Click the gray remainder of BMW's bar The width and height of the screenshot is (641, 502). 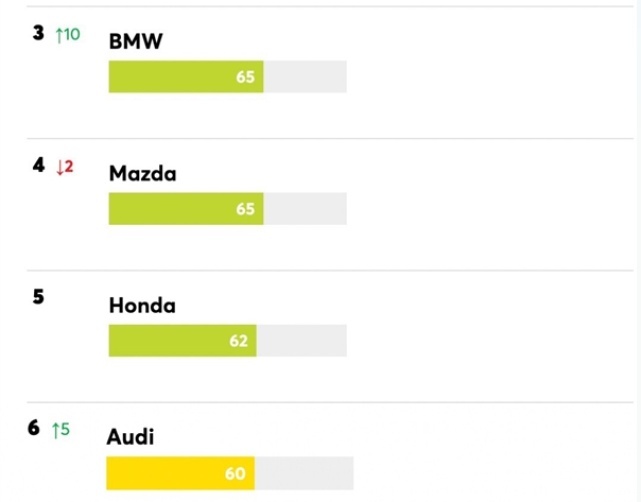(305, 77)
